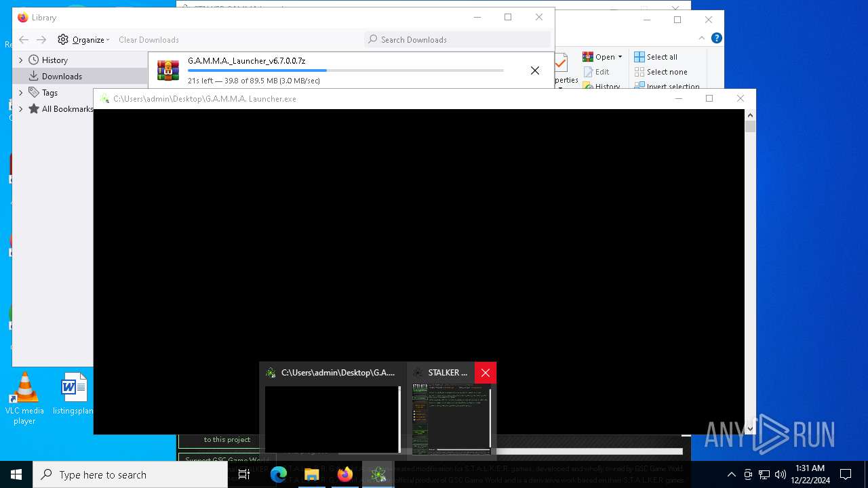Switch to Firefox on the taskbar
The width and height of the screenshot is (868, 488).
[x=345, y=474]
